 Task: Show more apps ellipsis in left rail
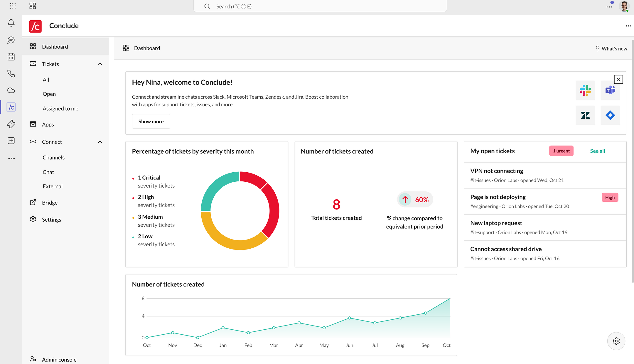pyautogui.click(x=11, y=159)
